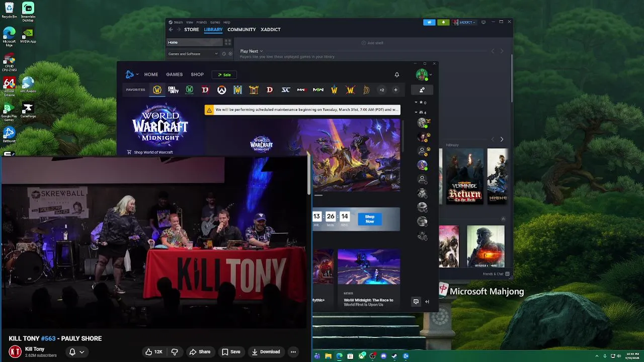Open File Explorer from the taskbar
The width and height of the screenshot is (644, 362).
[328, 356]
